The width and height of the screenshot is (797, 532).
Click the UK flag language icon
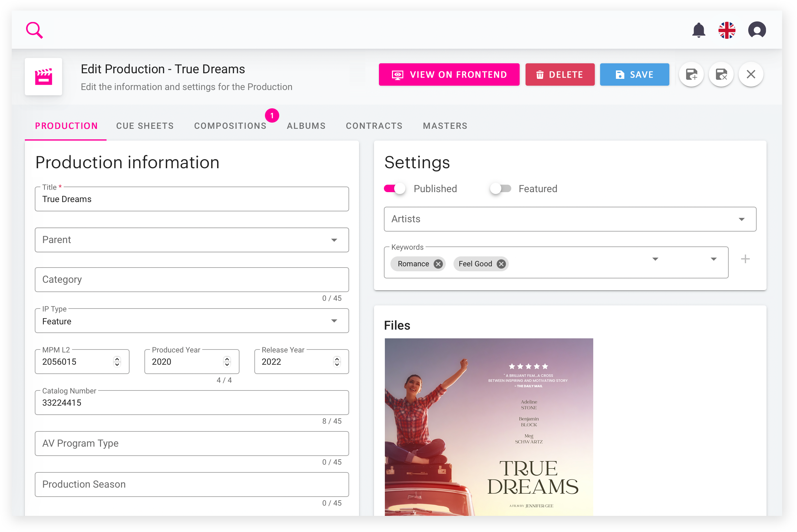click(727, 30)
